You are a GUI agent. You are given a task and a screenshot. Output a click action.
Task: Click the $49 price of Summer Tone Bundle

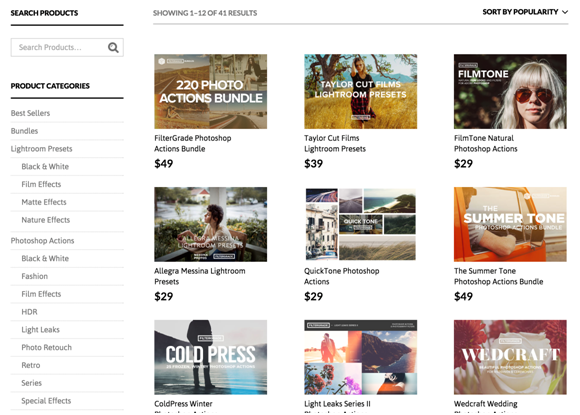point(463,296)
